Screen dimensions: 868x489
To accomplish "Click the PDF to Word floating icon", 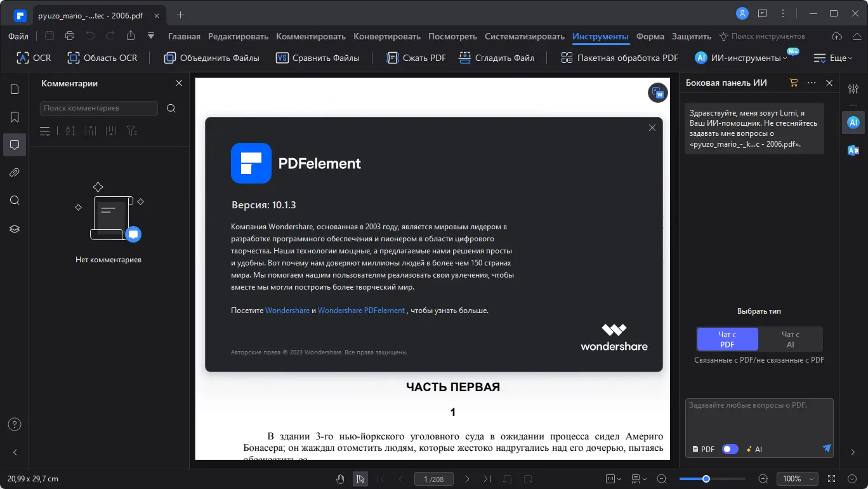I will tap(658, 93).
